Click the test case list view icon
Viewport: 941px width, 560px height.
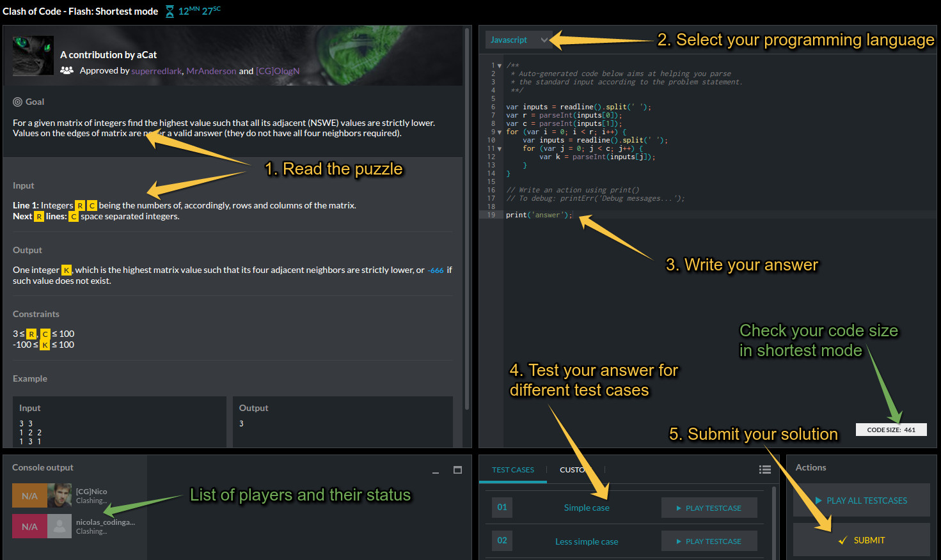tap(764, 470)
